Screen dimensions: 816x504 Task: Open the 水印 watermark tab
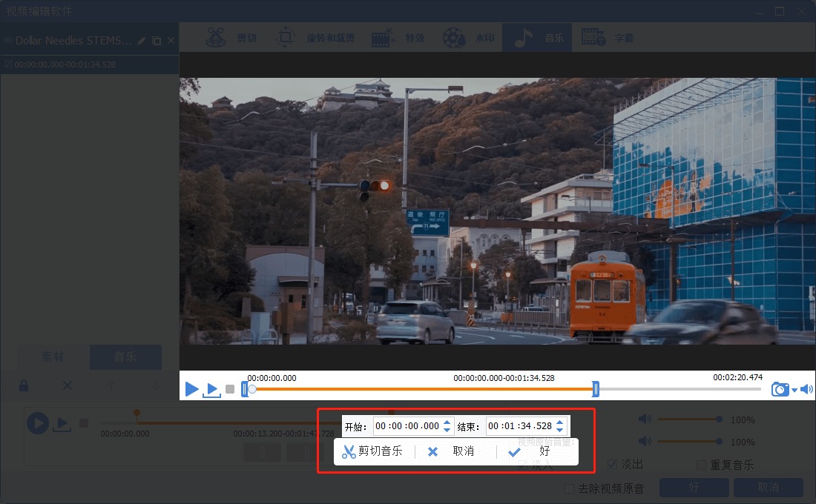click(468, 38)
